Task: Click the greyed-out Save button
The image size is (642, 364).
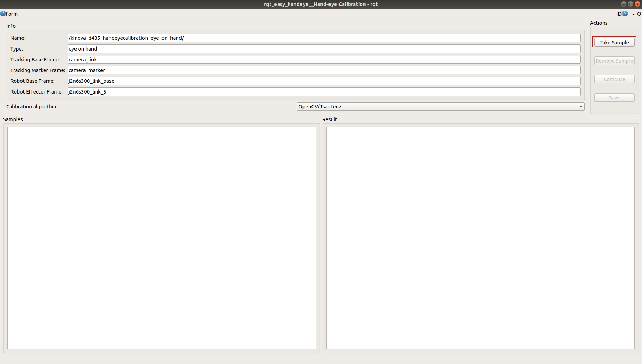Action: point(614,98)
